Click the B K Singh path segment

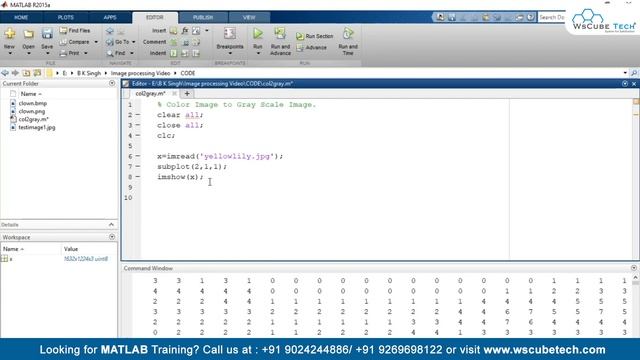pyautogui.click(x=89, y=73)
